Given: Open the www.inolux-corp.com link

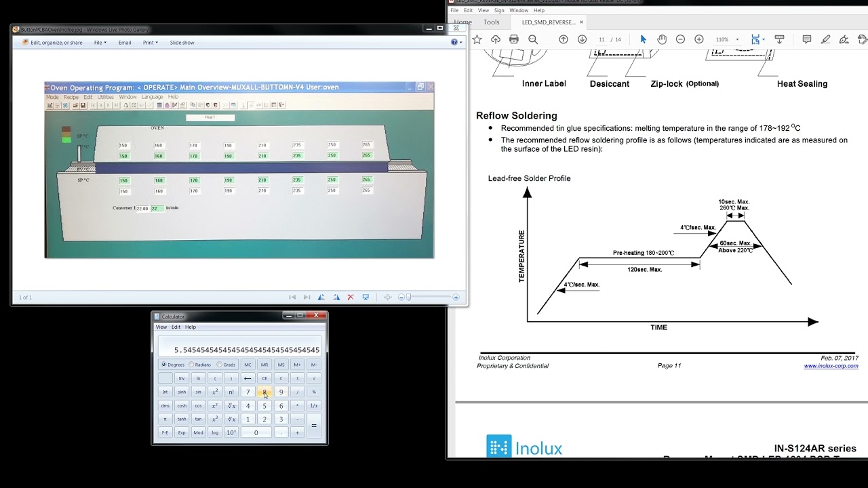Looking at the screenshot, I should click(x=831, y=366).
